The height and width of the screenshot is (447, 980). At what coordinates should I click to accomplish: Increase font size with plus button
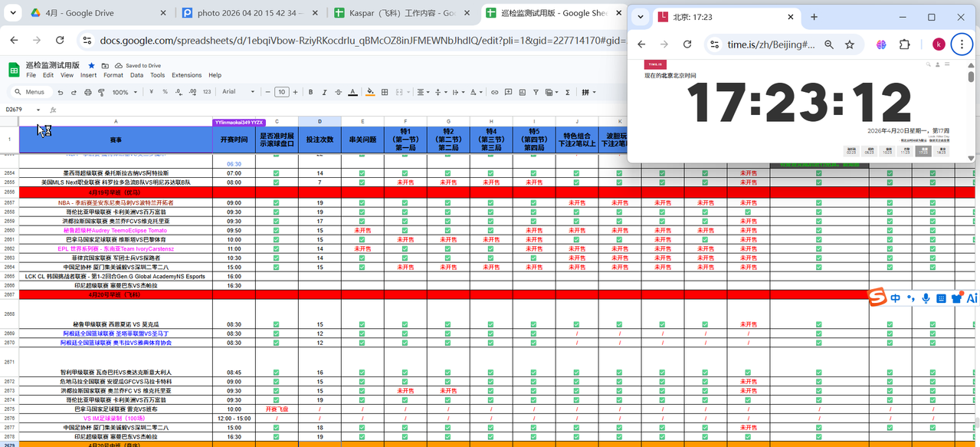pyautogui.click(x=295, y=92)
